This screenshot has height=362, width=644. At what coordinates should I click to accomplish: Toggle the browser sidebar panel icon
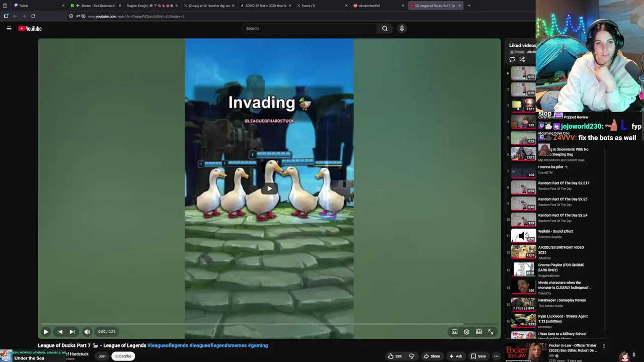pyautogui.click(x=6, y=16)
